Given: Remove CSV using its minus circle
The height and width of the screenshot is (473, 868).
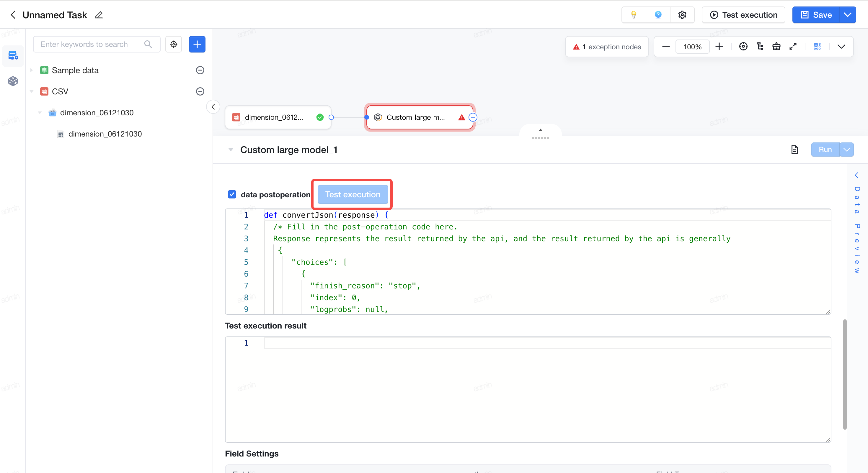Looking at the screenshot, I should 200,91.
